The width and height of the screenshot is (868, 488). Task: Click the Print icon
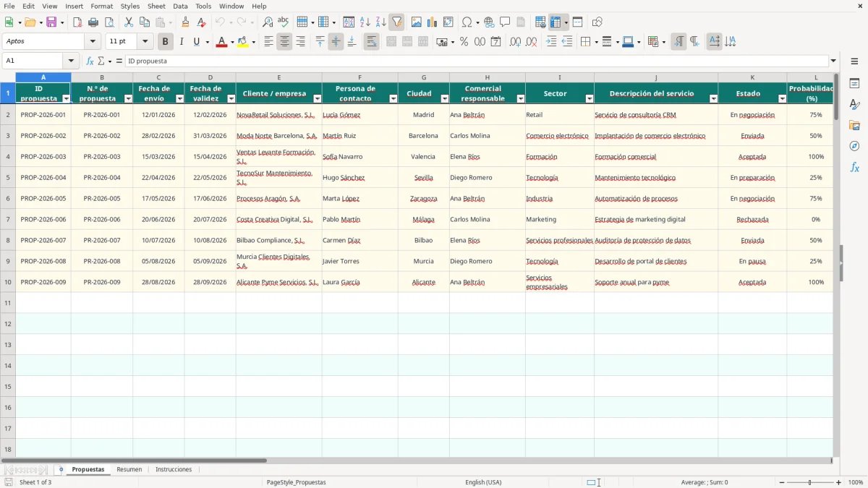[93, 22]
